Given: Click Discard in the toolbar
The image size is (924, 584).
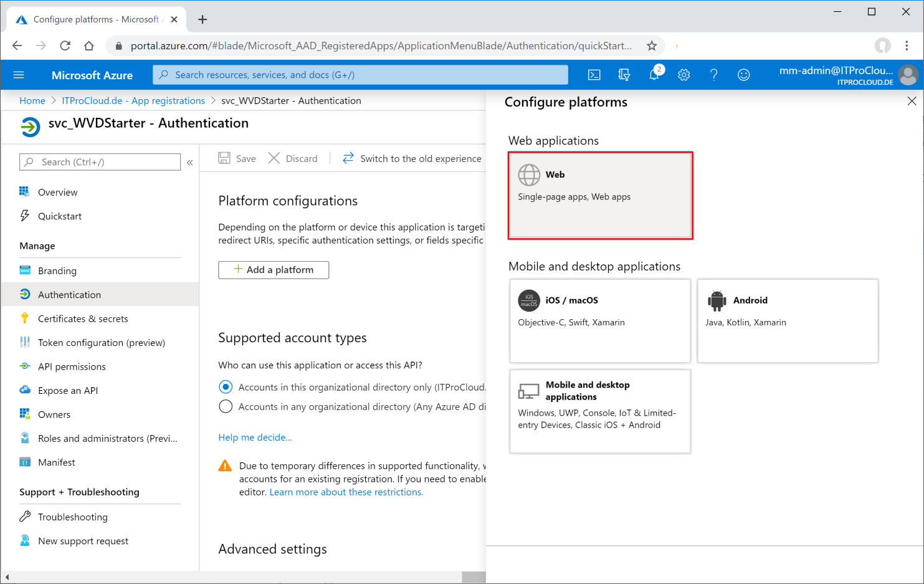Looking at the screenshot, I should click(293, 158).
